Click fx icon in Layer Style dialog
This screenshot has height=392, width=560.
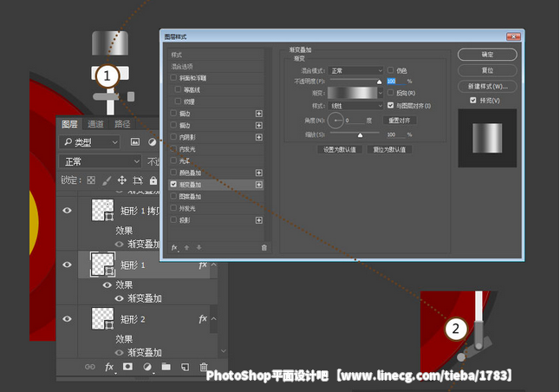174,248
